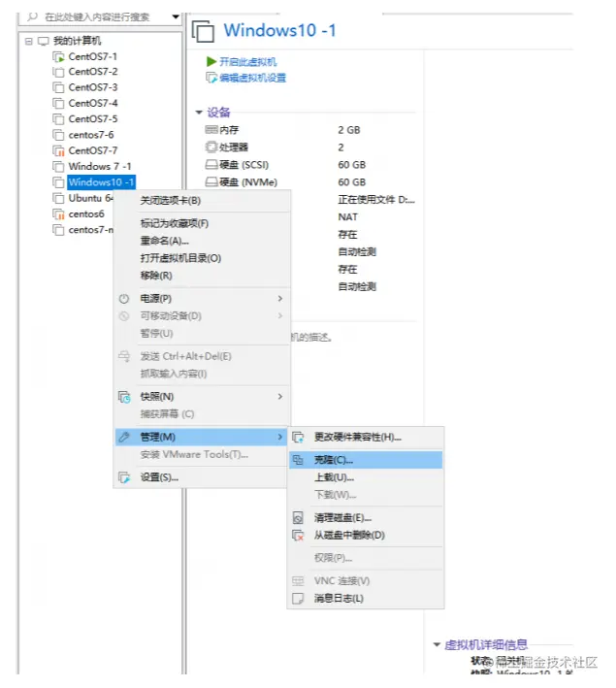The width and height of the screenshot is (616, 688).
Task: Select 消息日志(L) submenu entry
Action: click(366, 599)
